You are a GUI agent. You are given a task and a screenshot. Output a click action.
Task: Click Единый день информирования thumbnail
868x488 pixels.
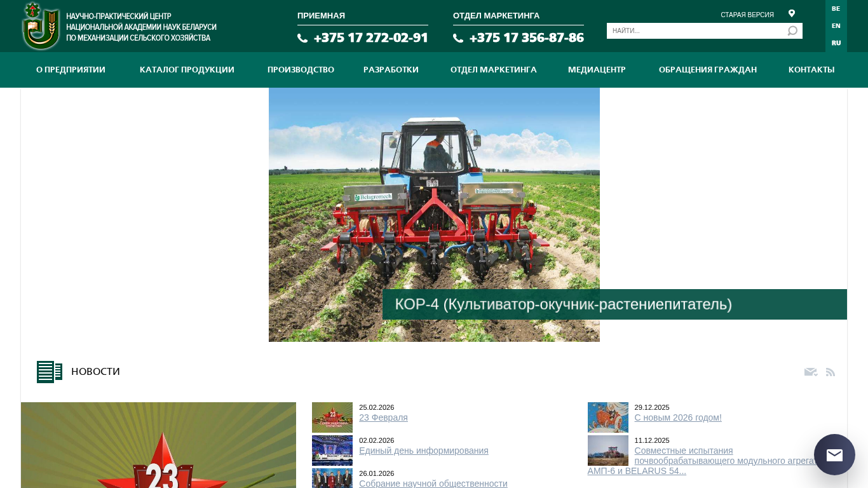332,451
